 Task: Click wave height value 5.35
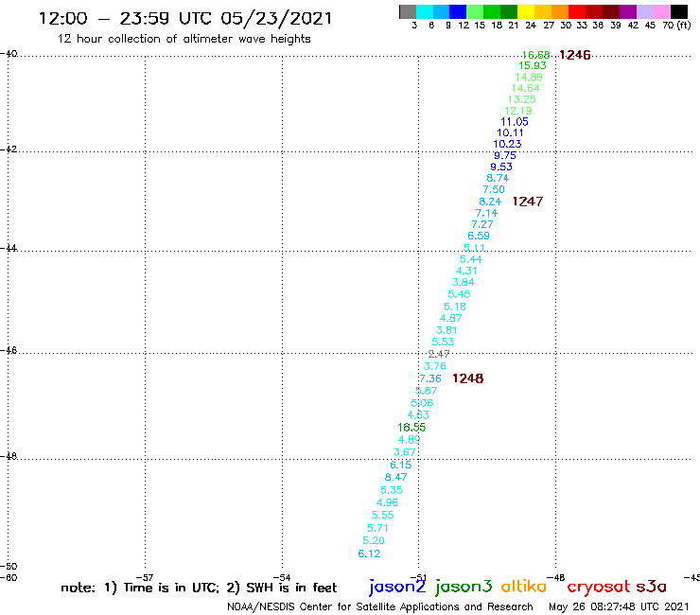(392, 490)
